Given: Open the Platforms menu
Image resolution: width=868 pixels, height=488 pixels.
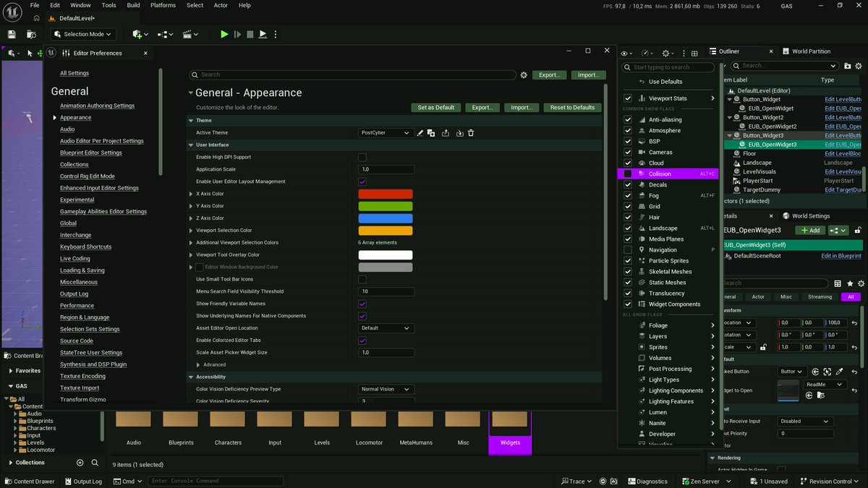Looking at the screenshot, I should 163,5.
